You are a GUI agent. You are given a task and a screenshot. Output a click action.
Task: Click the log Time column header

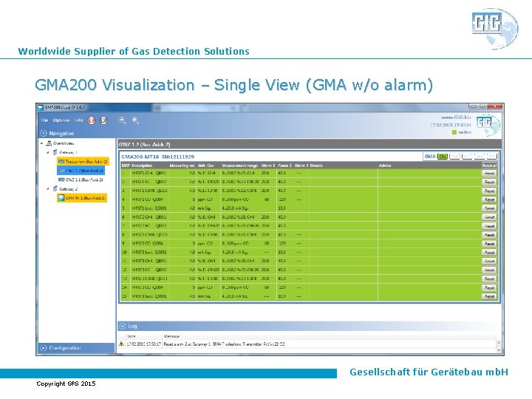[131, 336]
